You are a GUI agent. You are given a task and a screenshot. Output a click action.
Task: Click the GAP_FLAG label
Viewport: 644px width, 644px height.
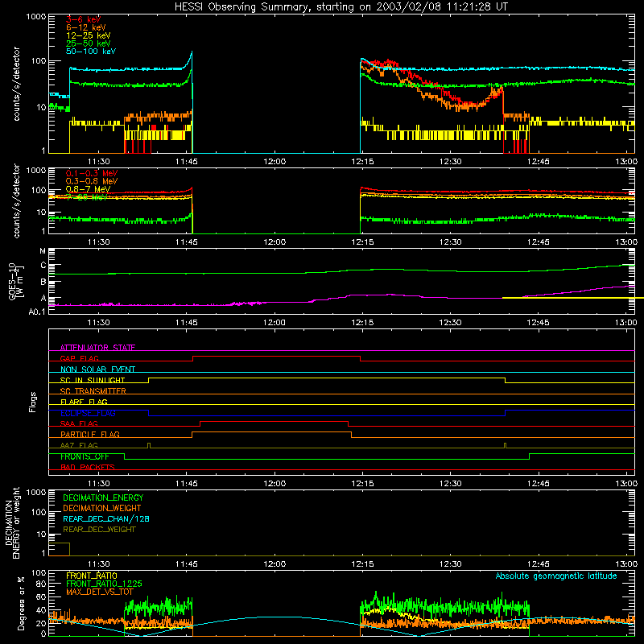tap(79, 358)
